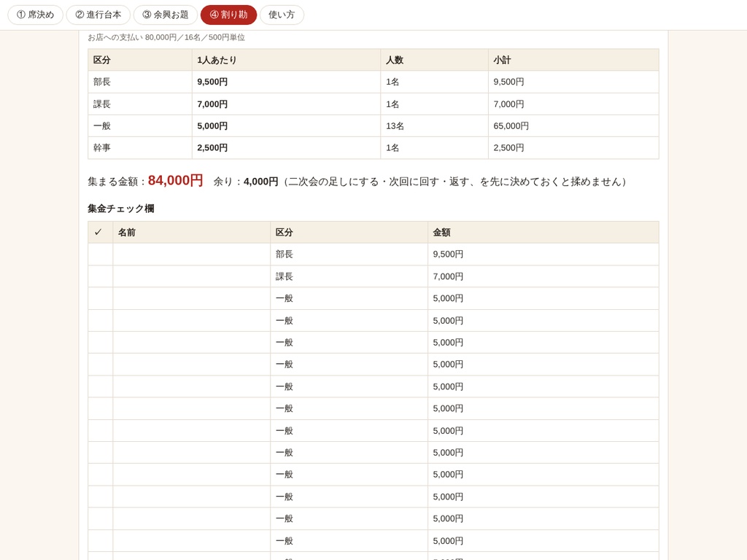The height and width of the screenshot is (560, 747).
Task: Click the 名前 column header
Action: 192,233
